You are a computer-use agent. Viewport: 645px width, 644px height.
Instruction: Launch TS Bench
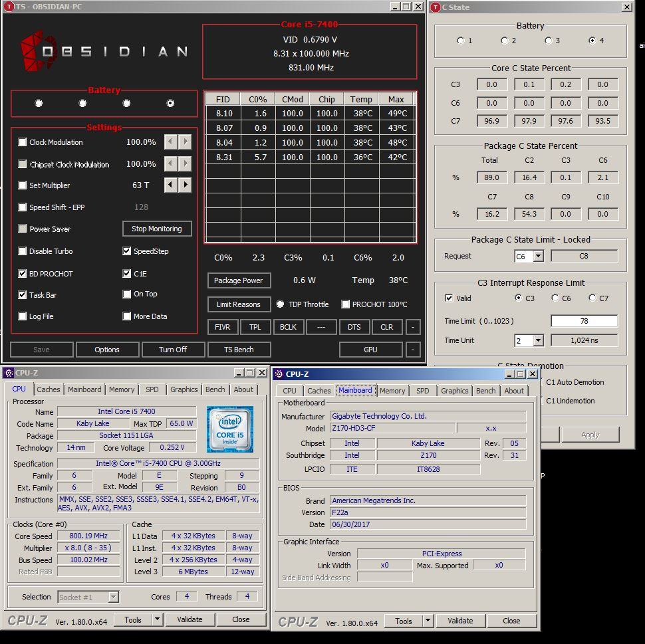click(239, 350)
